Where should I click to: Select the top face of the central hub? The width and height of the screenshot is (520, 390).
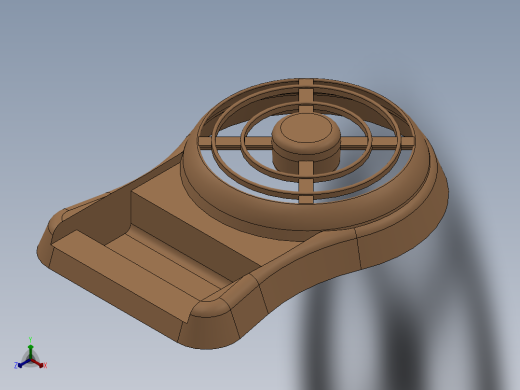coord(306,128)
